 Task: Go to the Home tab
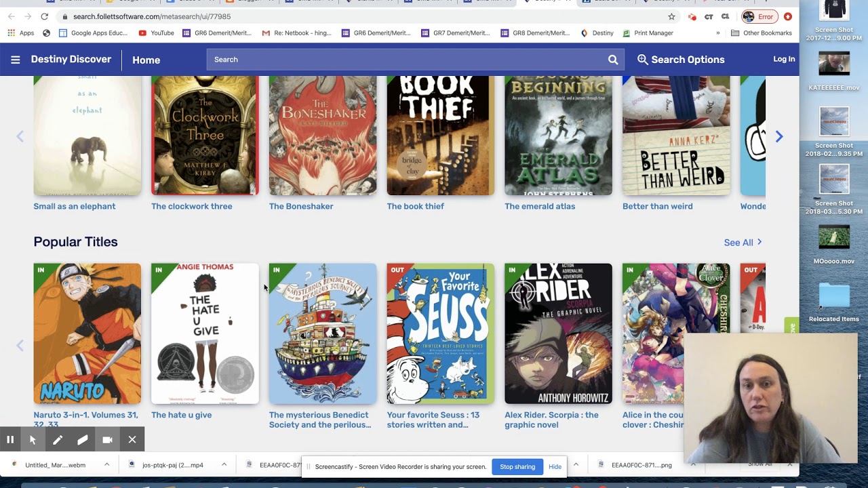pos(146,60)
